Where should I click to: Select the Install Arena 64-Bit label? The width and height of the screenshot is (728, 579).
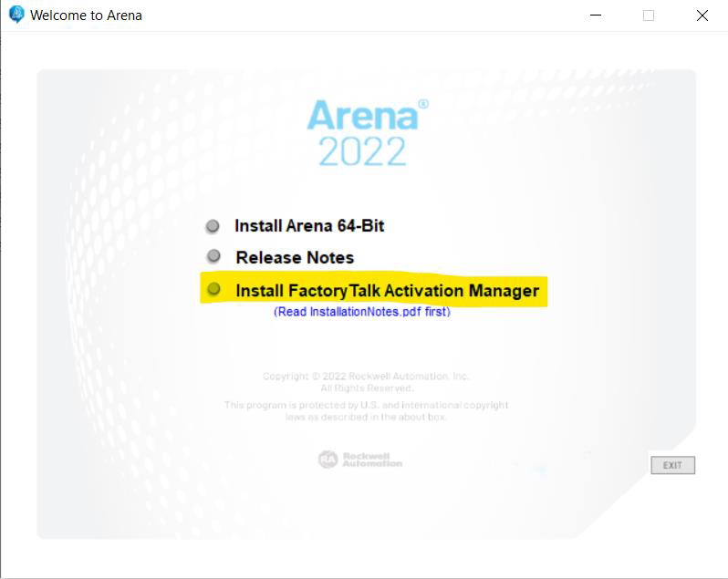tap(309, 226)
